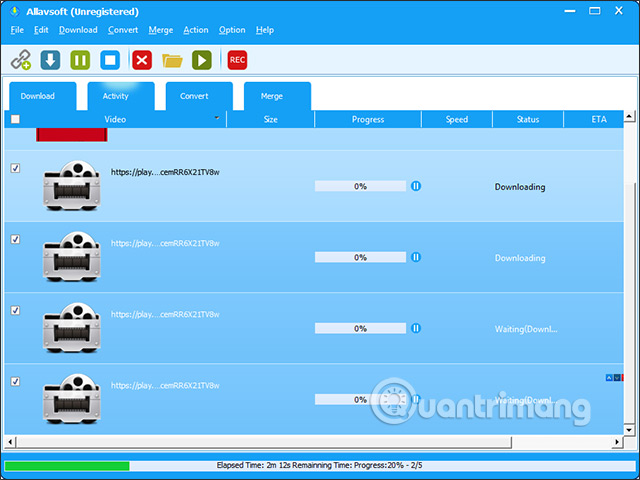Start recording with REC icon
Viewport: 640px width, 480px height.
click(237, 60)
